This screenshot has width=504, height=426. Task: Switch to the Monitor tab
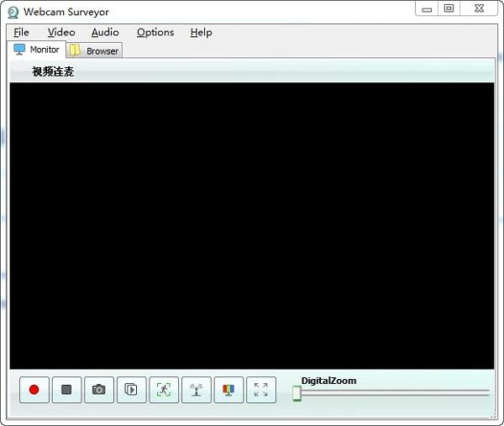[x=36, y=50]
